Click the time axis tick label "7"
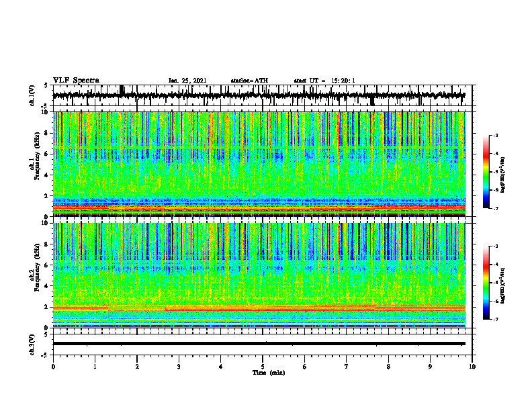The width and height of the screenshot is (532, 411). point(347,367)
